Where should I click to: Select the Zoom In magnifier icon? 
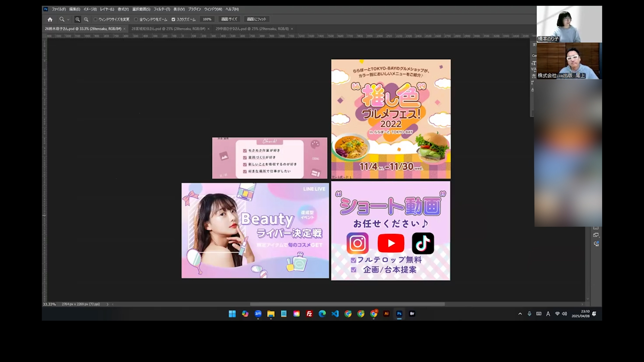point(77,19)
